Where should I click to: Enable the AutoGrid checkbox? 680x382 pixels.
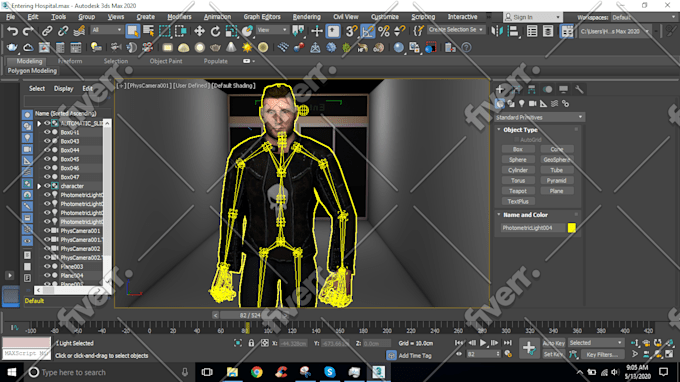click(517, 140)
